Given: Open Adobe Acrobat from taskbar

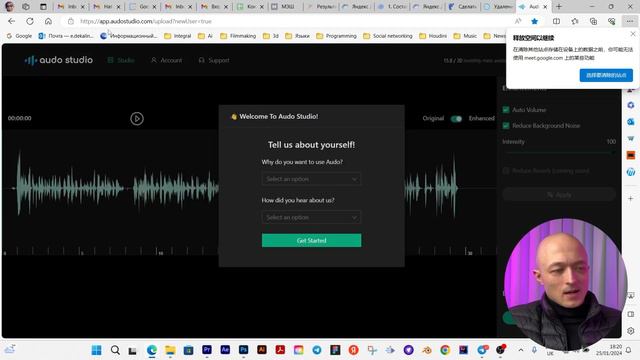Looking at the screenshot, I should [280, 350].
